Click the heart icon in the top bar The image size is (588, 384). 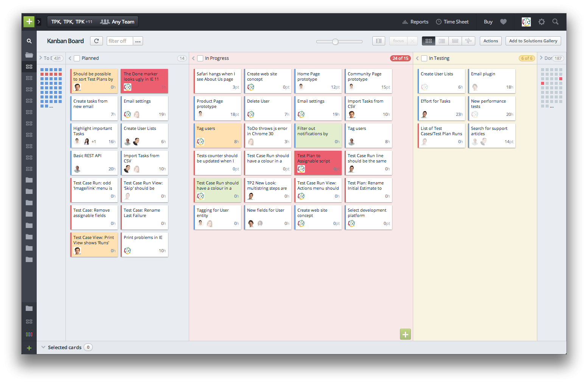coord(503,22)
